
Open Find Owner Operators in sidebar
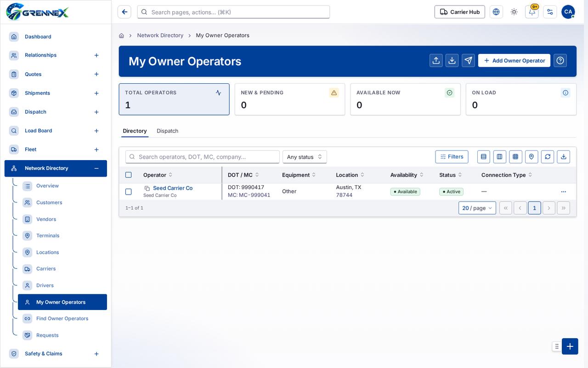coord(62,318)
